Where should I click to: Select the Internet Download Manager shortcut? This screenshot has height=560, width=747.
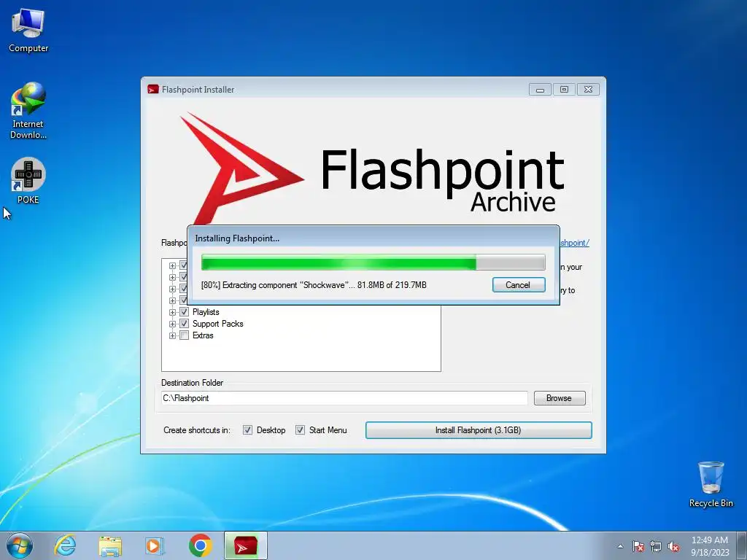(28, 111)
